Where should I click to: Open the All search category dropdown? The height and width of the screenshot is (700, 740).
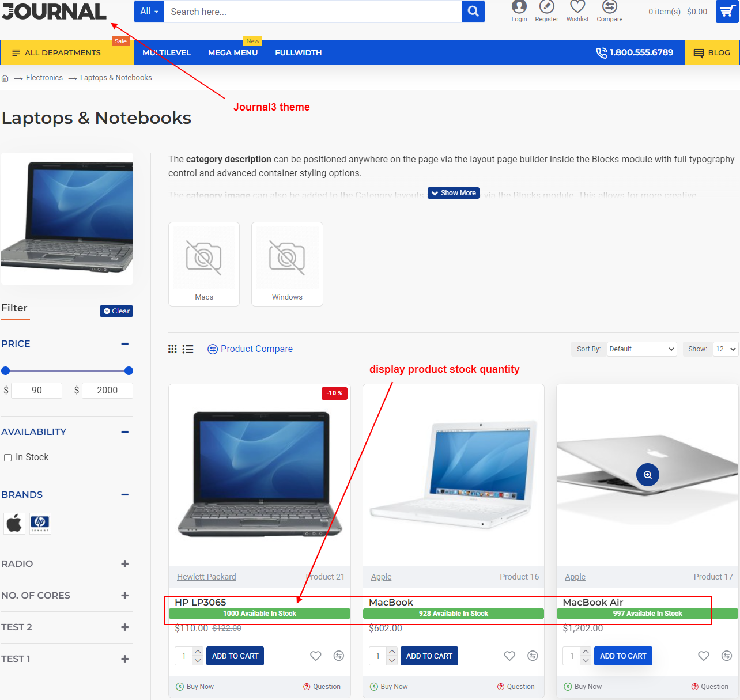149,11
